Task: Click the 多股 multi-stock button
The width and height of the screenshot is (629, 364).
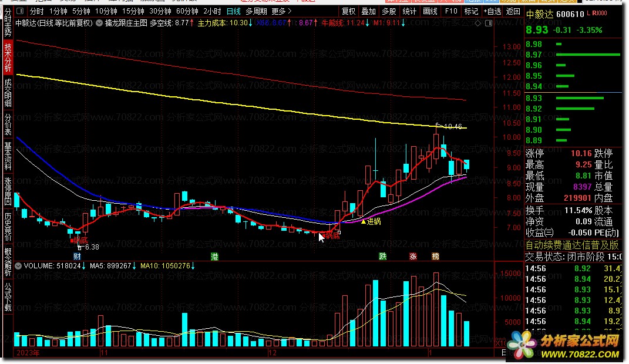Action: coord(389,11)
